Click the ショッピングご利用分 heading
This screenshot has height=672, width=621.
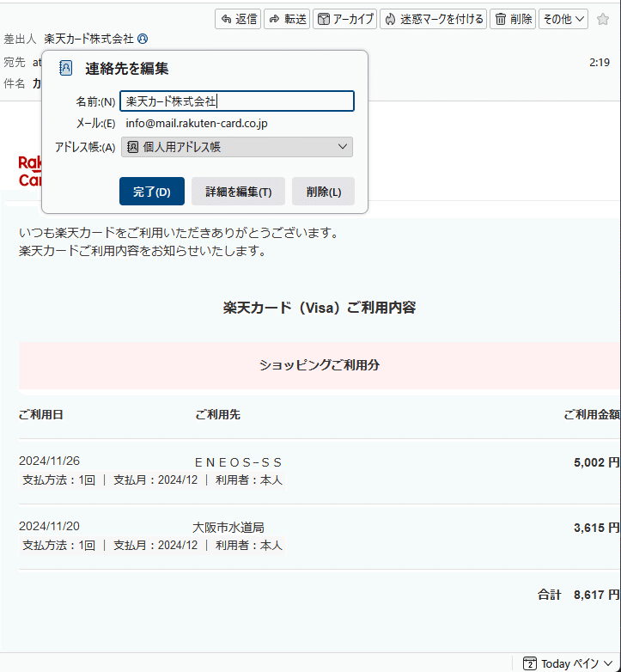320,365
